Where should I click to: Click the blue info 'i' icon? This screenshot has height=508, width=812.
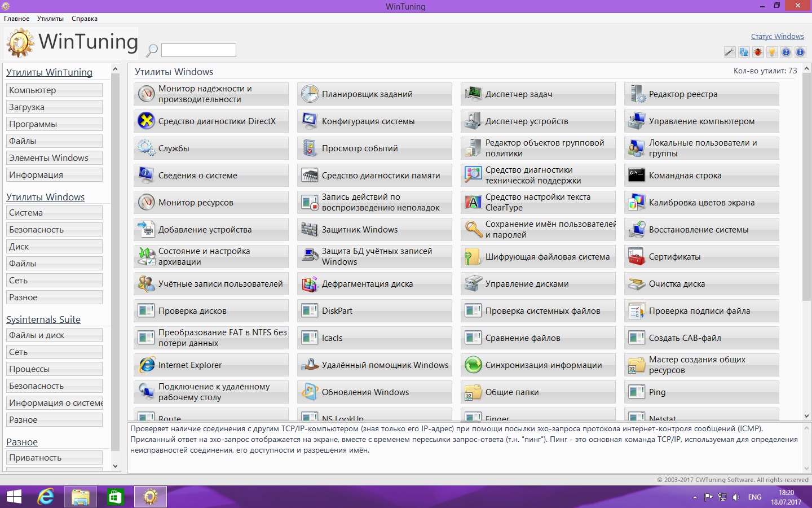point(800,52)
